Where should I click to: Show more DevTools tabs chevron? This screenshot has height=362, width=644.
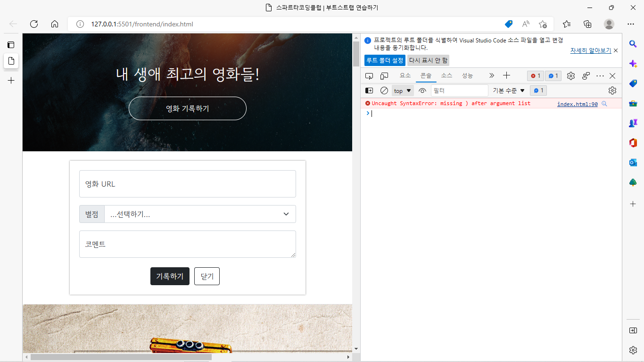point(492,75)
